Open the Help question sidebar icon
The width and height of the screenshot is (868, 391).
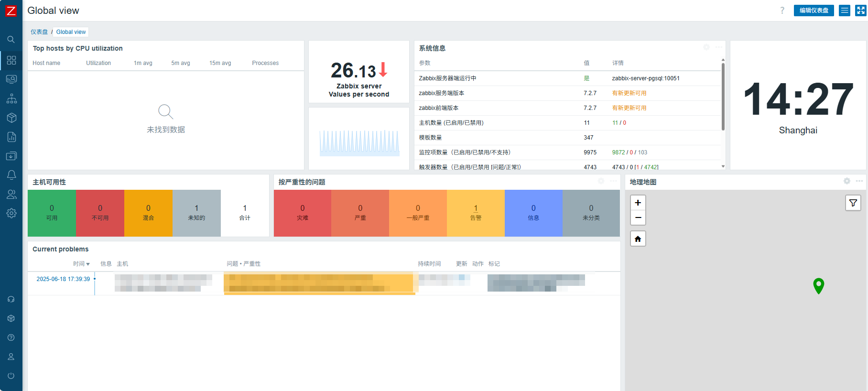coord(11,337)
